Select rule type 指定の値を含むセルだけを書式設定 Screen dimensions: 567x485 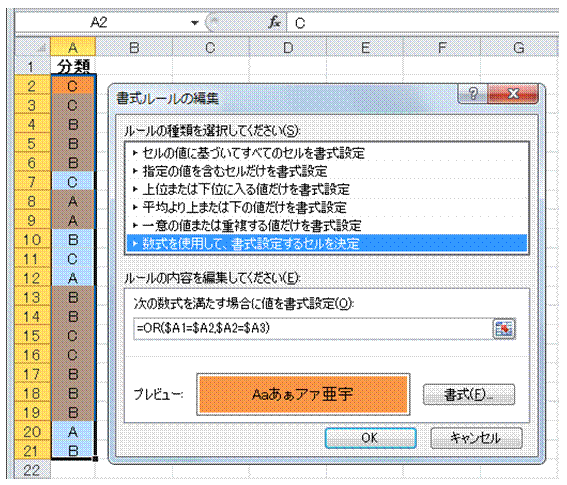(x=327, y=171)
